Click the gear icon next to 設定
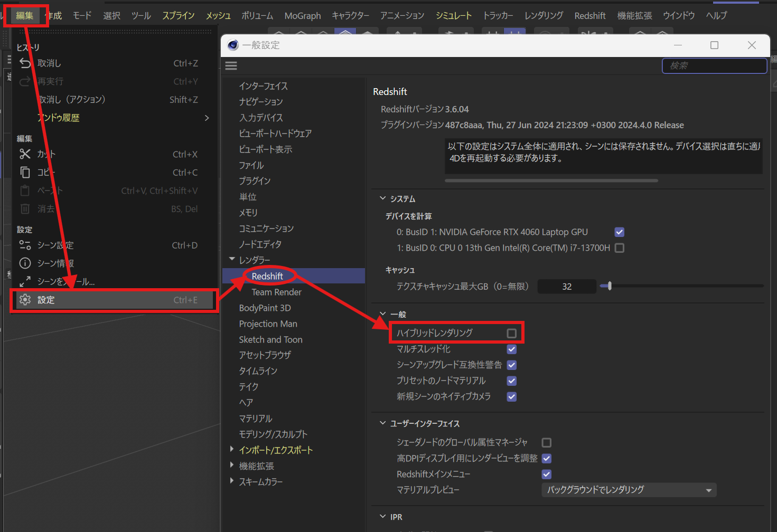 click(25, 300)
